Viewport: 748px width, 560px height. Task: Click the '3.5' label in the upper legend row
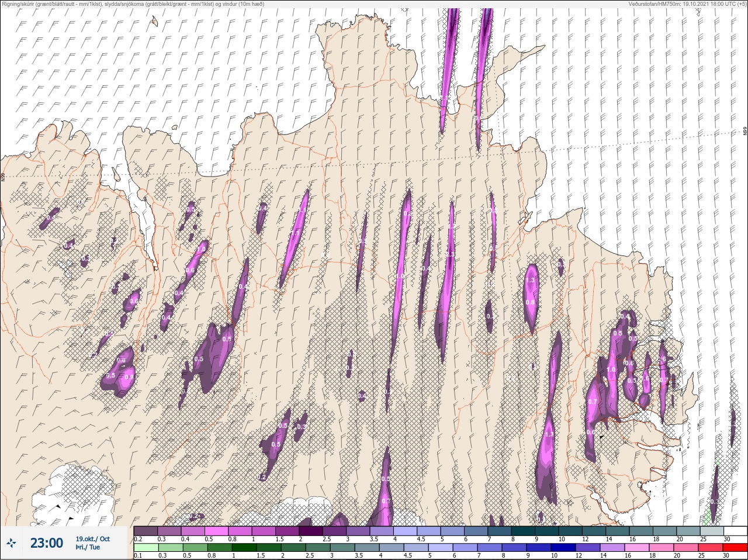pos(373,539)
